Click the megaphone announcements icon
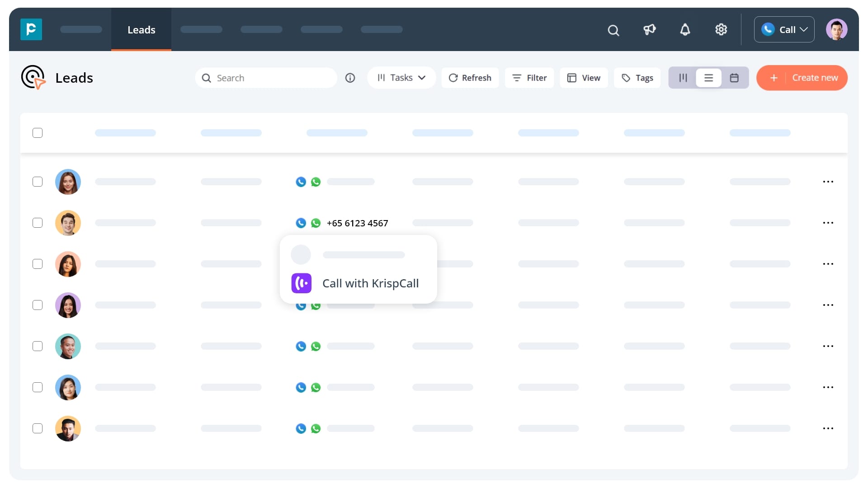868x488 pixels. [x=649, y=29]
